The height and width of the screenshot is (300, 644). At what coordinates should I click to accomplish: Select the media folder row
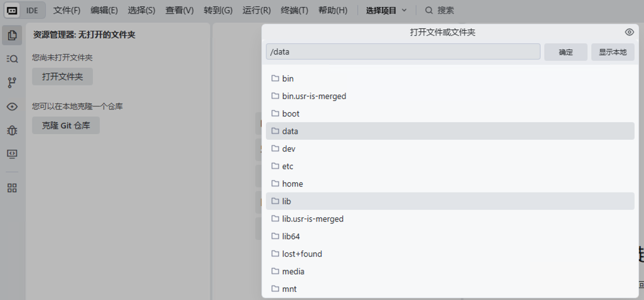[x=450, y=271]
